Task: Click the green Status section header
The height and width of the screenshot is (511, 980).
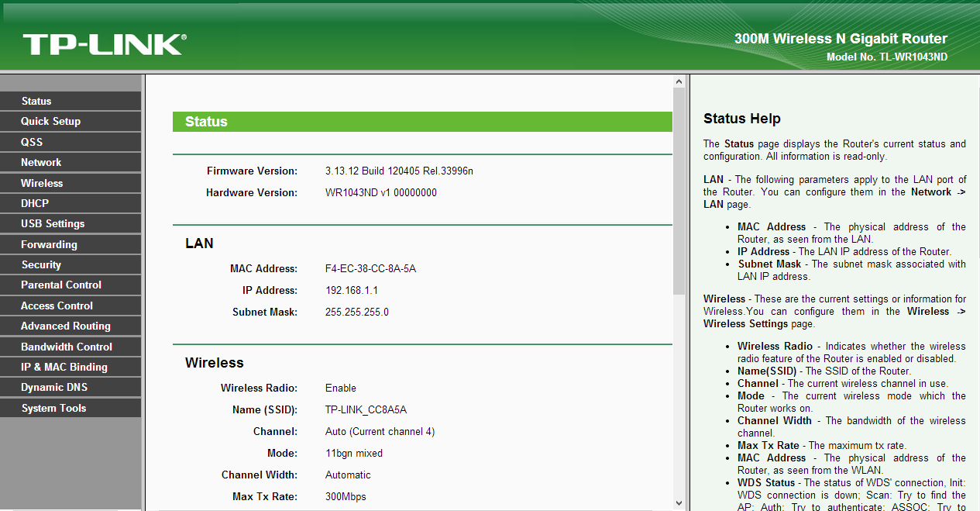Action: 422,122
